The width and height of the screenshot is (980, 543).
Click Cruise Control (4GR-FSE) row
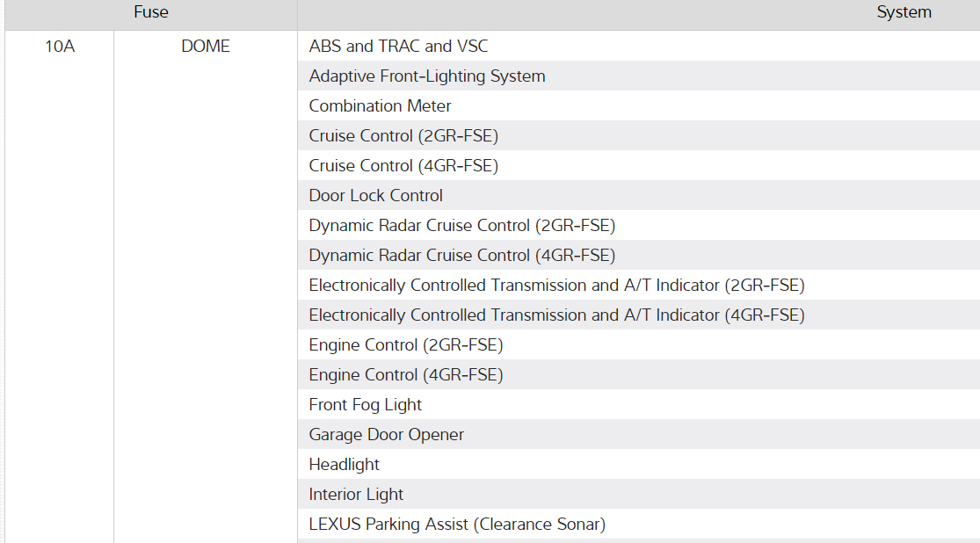[403, 166]
